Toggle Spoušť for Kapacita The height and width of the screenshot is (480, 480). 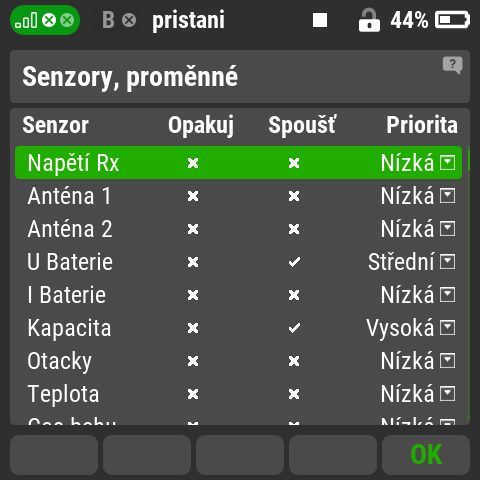point(294,328)
